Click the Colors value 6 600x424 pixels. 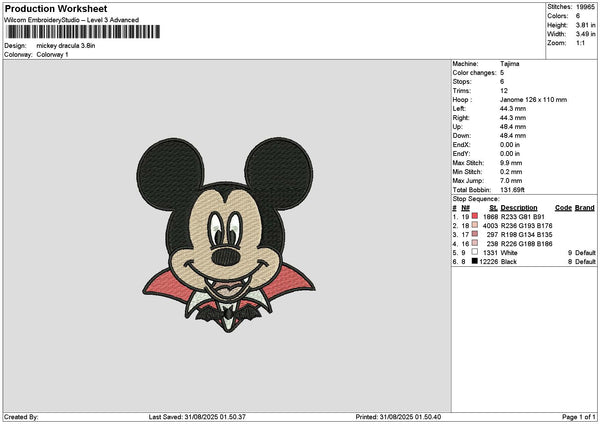[578, 16]
